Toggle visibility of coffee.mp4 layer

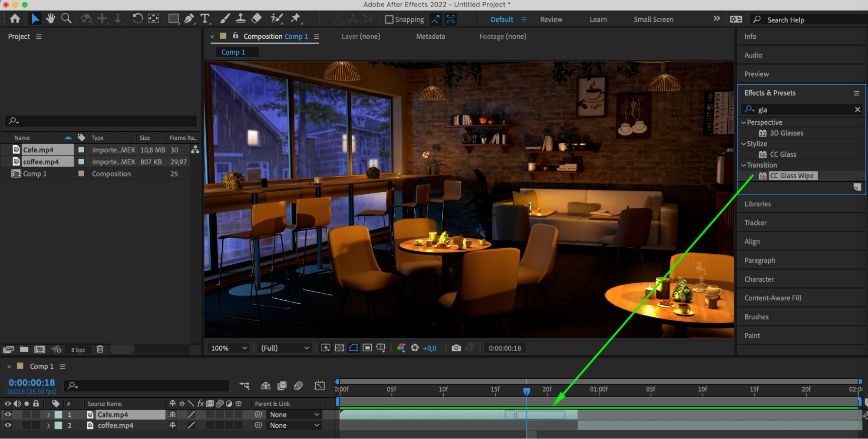point(8,426)
